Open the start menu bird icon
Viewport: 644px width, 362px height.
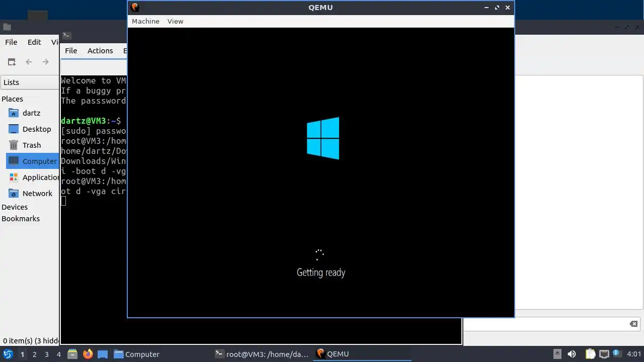[x=8, y=354]
